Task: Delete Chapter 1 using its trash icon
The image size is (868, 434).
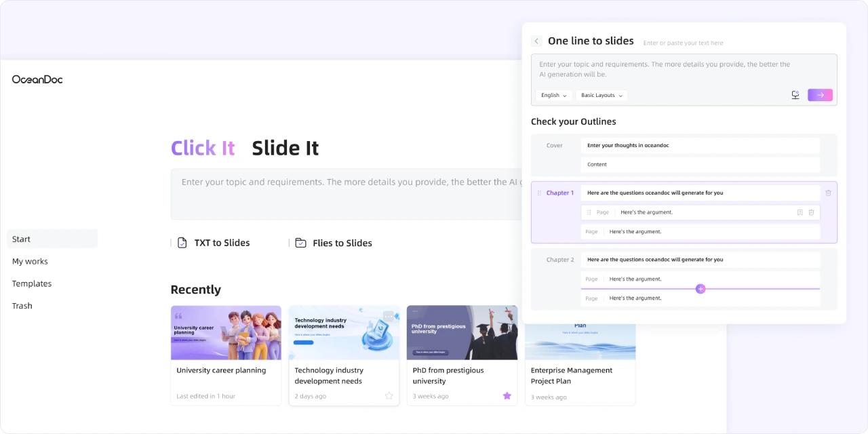Action: 828,193
